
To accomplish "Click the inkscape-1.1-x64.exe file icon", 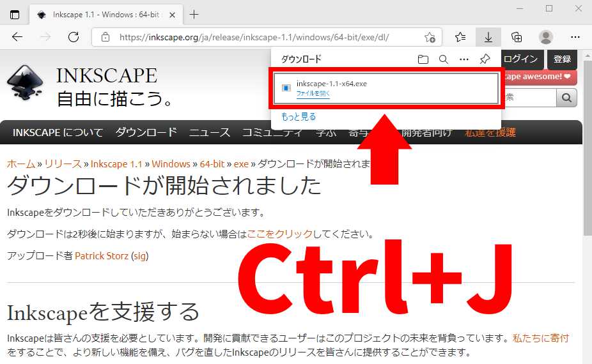I will [x=286, y=88].
